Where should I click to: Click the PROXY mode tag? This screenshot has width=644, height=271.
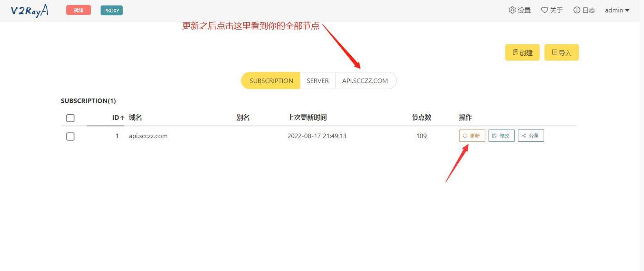pos(111,10)
